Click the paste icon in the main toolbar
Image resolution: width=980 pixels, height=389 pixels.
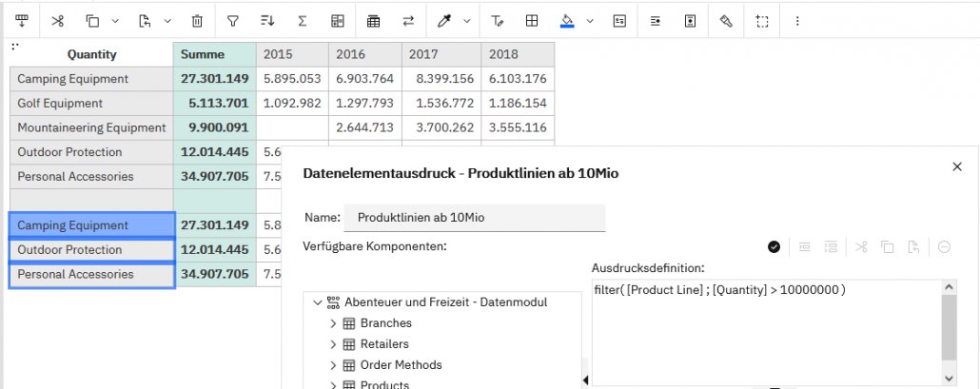pyautogui.click(x=145, y=21)
